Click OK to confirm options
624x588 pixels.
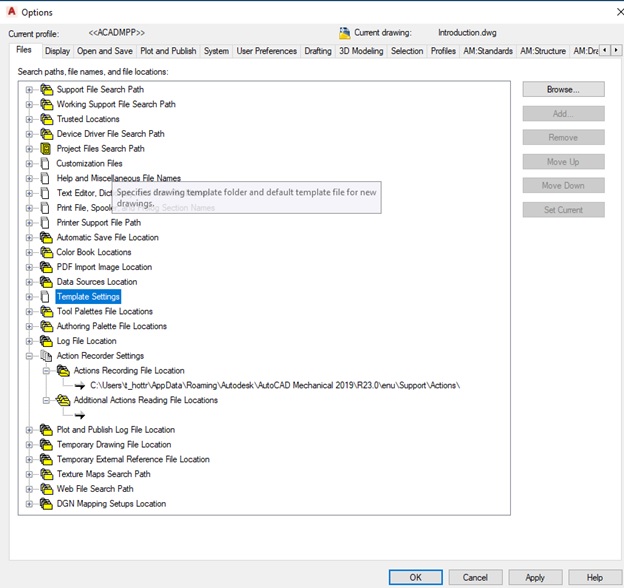pyautogui.click(x=415, y=577)
